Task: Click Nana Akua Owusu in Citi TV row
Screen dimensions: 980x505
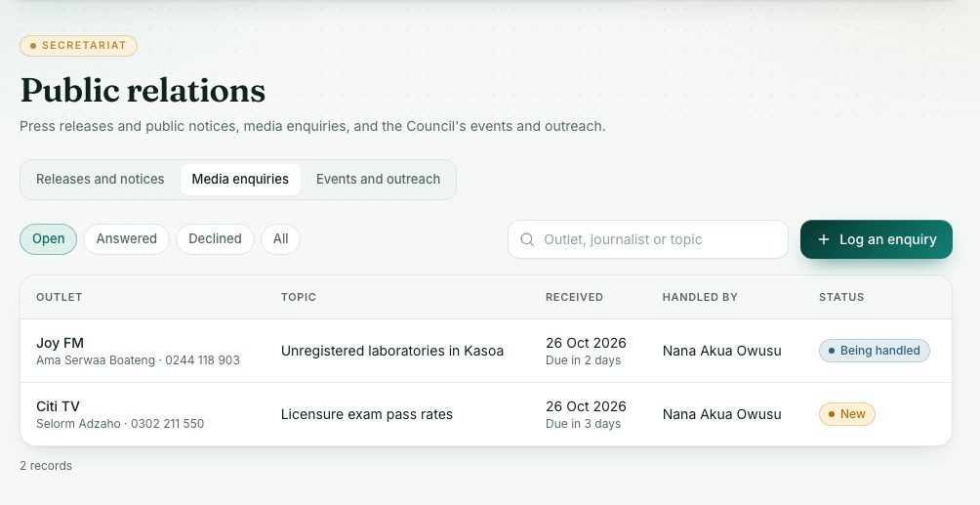Action: pyautogui.click(x=722, y=414)
